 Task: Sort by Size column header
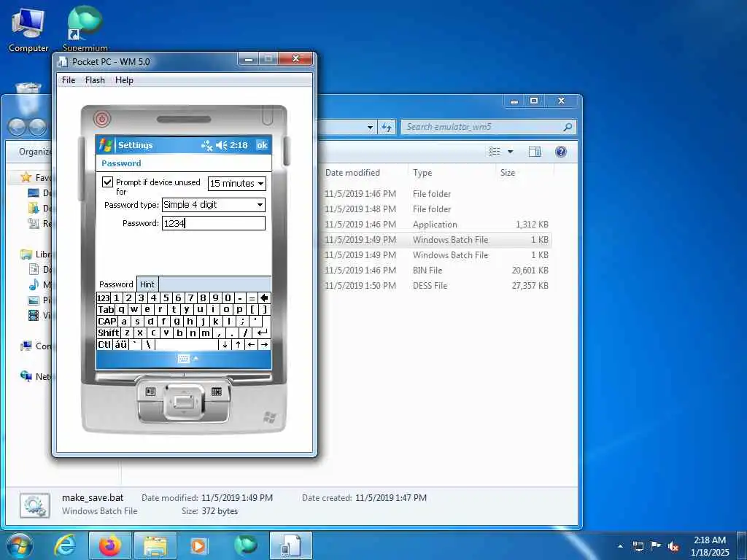pos(508,172)
